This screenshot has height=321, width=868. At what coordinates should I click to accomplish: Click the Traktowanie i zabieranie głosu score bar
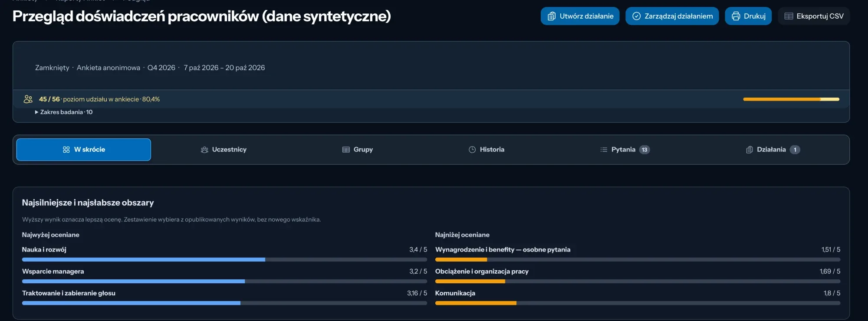point(224,303)
